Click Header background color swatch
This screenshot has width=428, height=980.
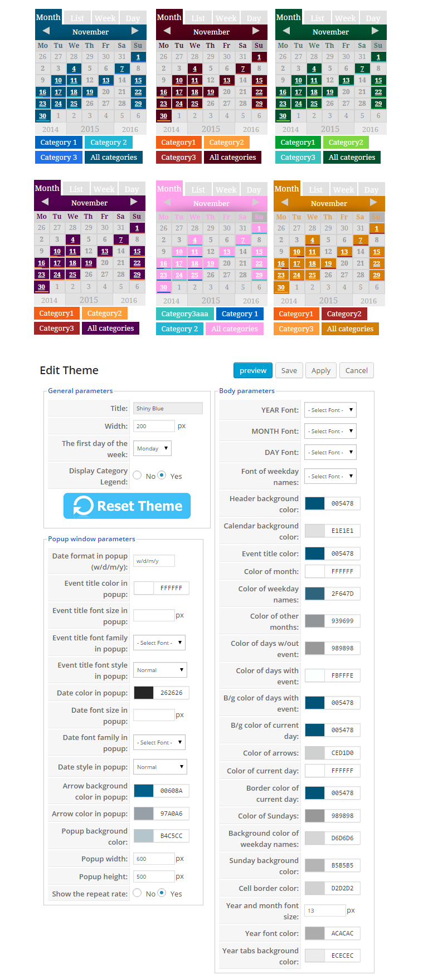(x=315, y=503)
